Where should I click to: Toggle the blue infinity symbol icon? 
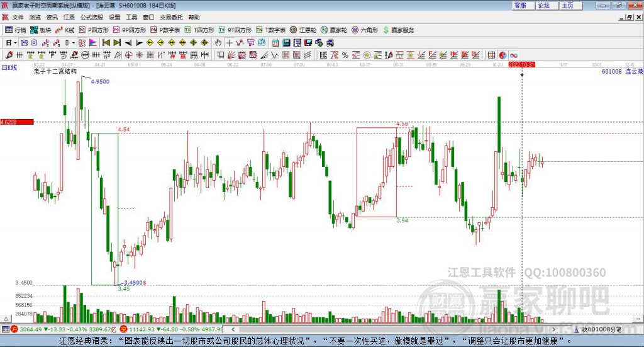[513, 55]
